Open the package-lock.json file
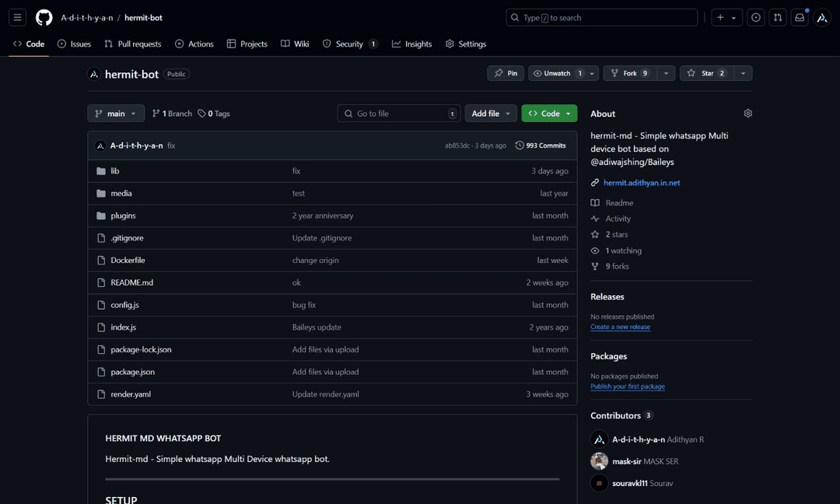Viewport: 840px width, 504px height. coord(141,350)
